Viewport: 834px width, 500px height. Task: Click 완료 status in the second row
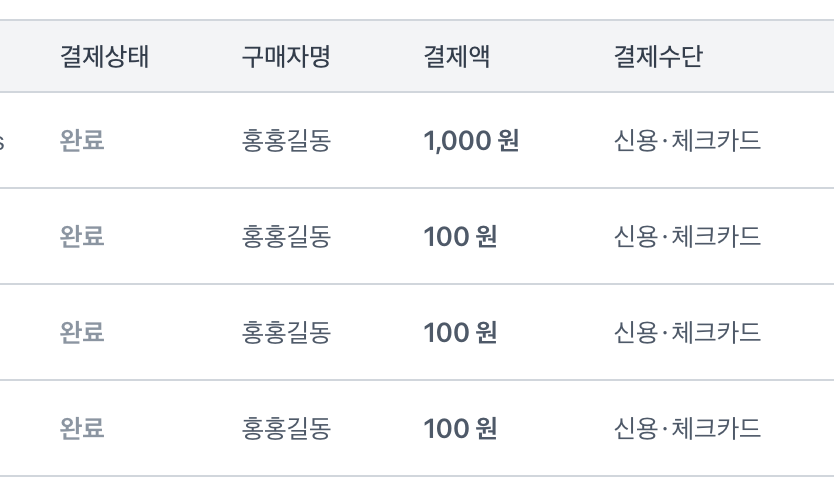82,237
